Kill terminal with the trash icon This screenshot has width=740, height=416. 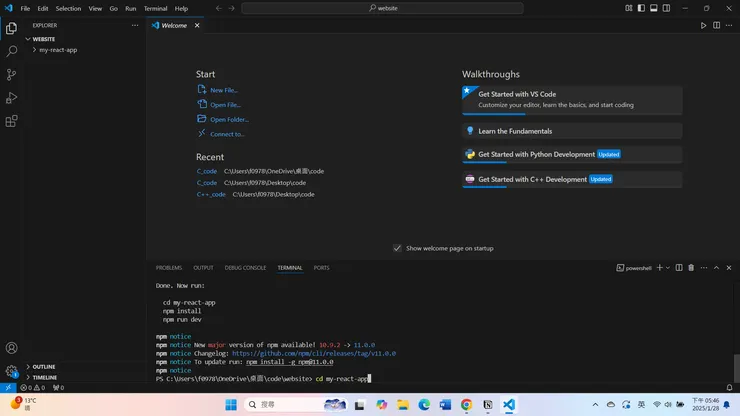pos(691,268)
